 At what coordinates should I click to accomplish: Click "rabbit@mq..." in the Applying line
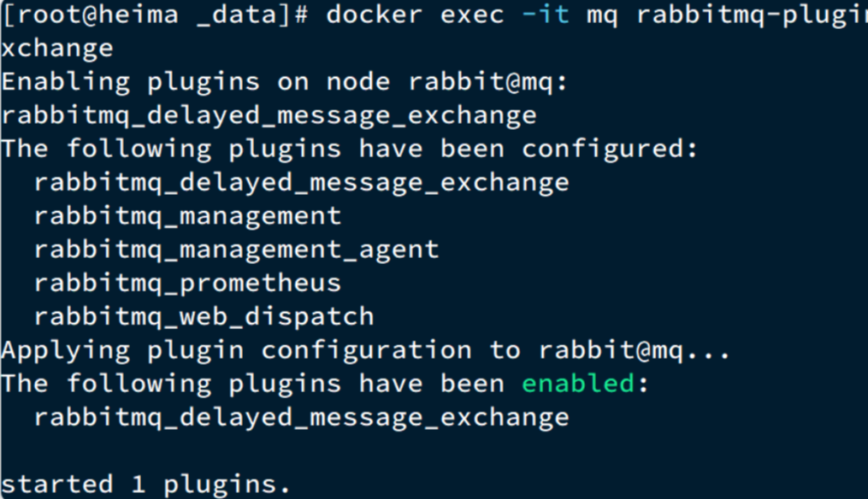[634, 350]
